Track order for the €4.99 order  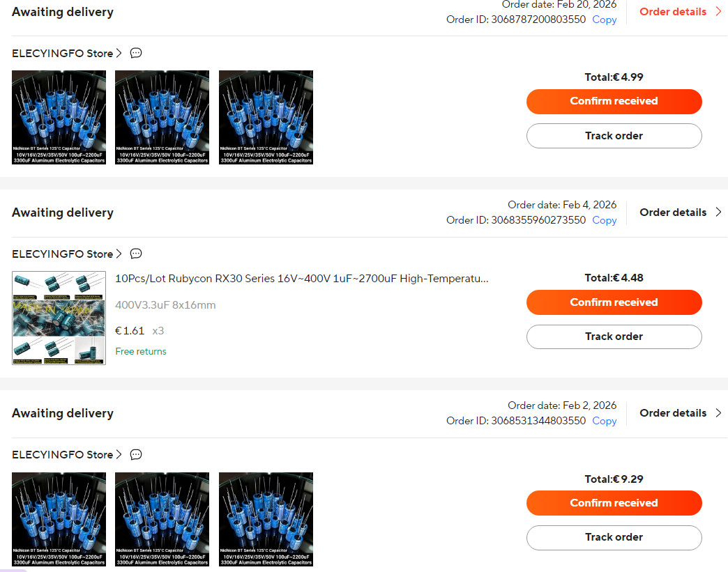614,136
